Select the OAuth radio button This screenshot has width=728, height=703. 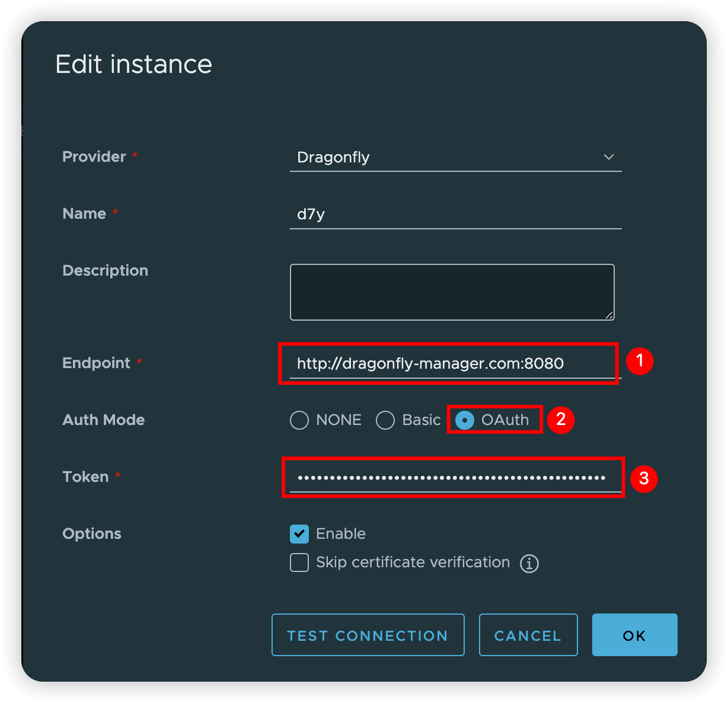465,420
